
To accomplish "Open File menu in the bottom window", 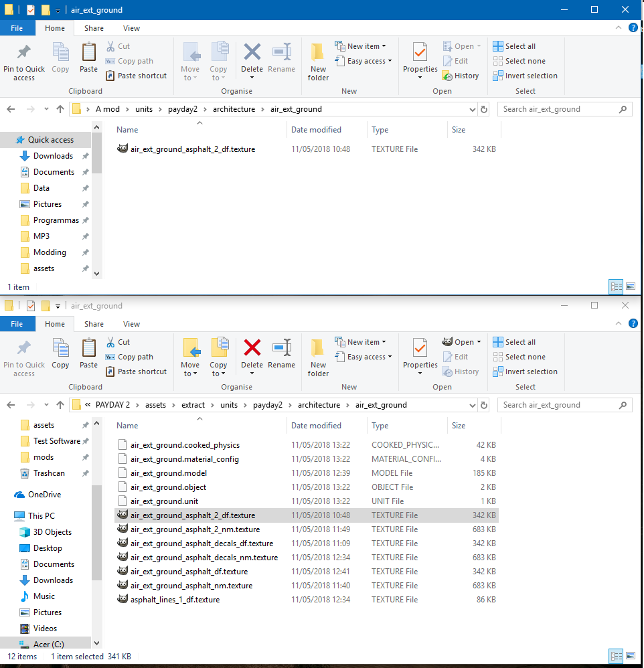I will [x=17, y=324].
